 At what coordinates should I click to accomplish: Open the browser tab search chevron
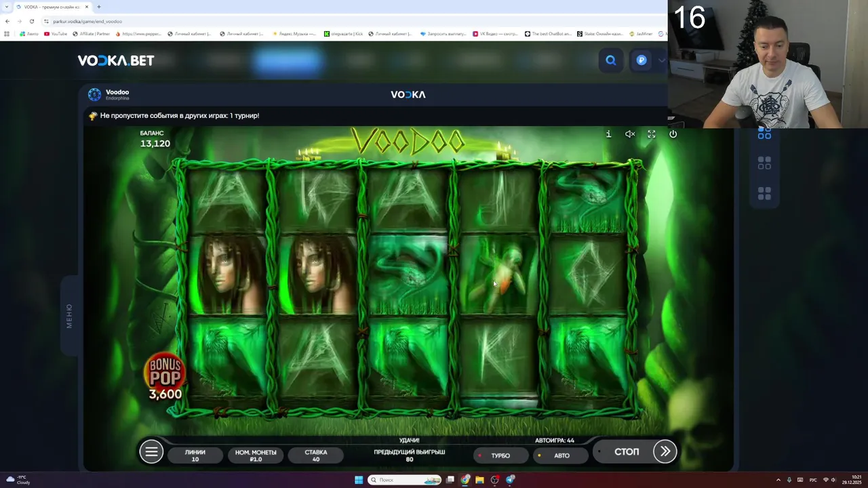pos(7,7)
